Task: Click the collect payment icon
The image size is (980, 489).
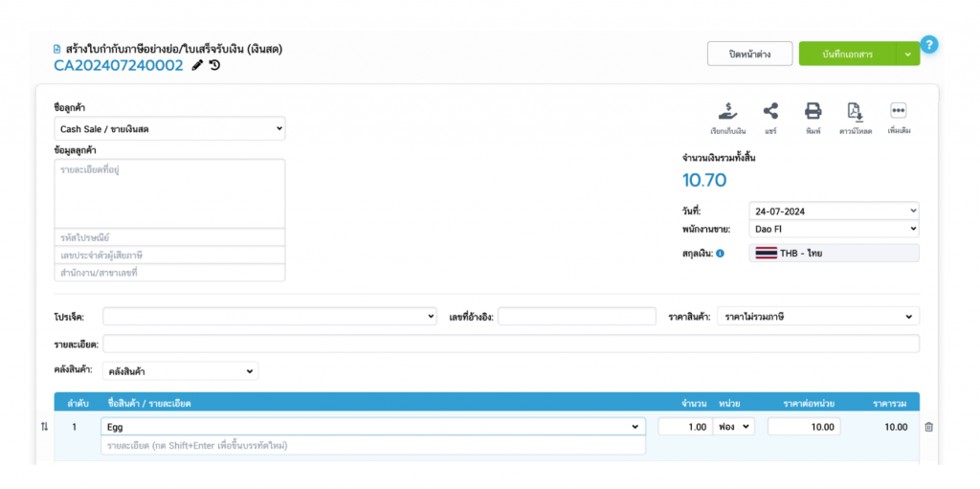Action: tap(726, 111)
